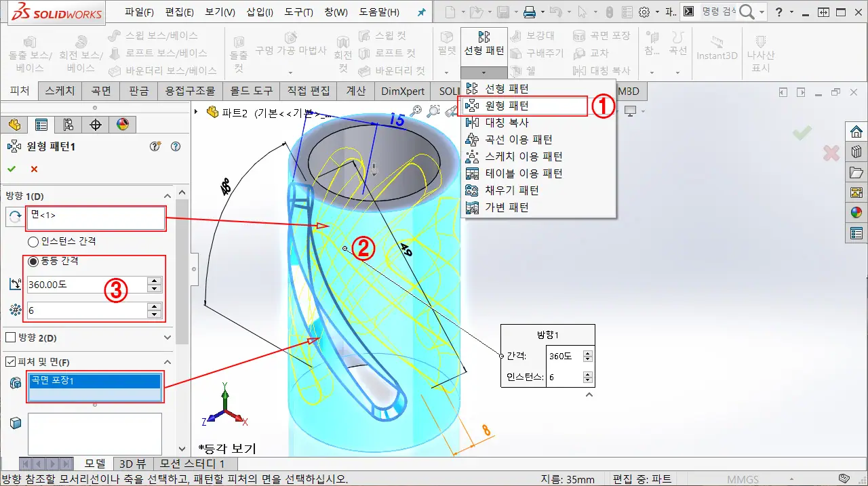
Task: Open Design Library icon in task pane
Action: 856,152
